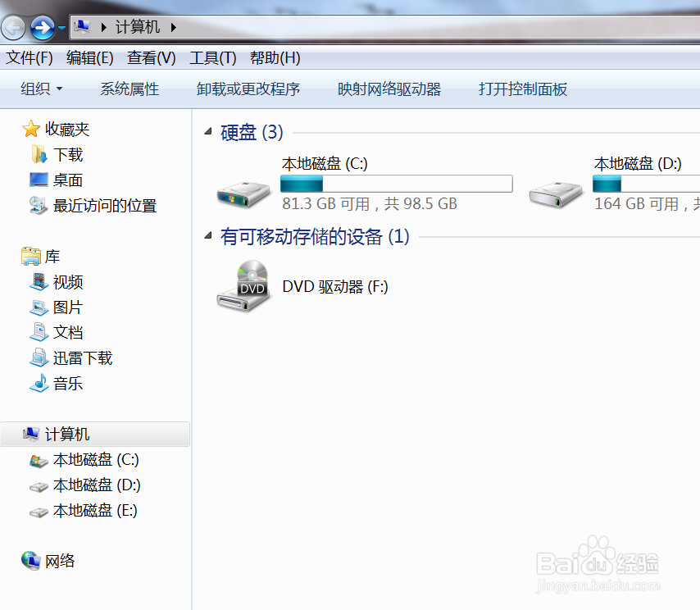Image resolution: width=700 pixels, height=610 pixels.
Task: Select 收藏夹 in the navigation pane
Action: (x=67, y=129)
